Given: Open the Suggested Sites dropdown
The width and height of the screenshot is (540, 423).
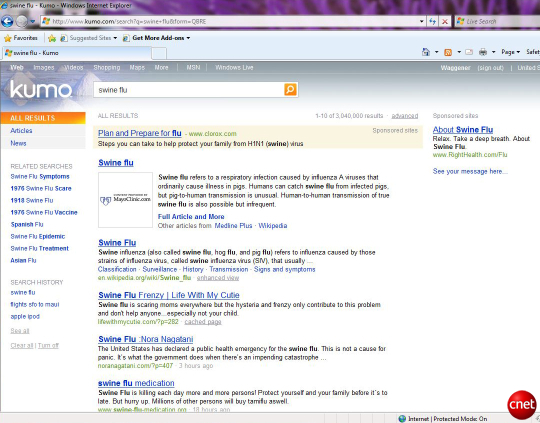Looking at the screenshot, I should point(89,38).
